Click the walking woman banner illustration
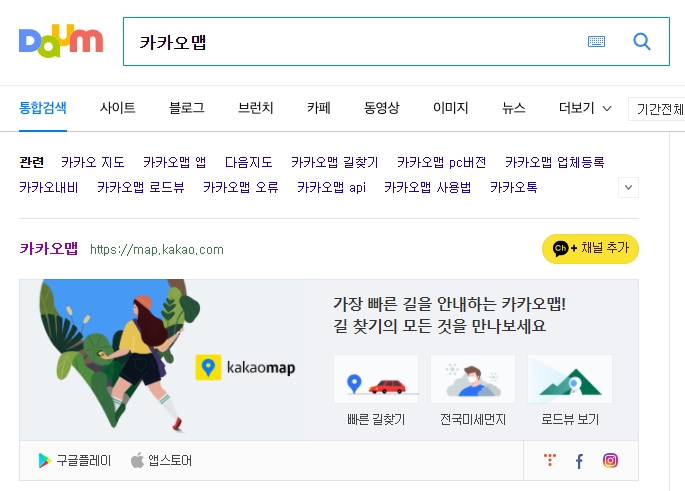 pyautogui.click(x=119, y=355)
